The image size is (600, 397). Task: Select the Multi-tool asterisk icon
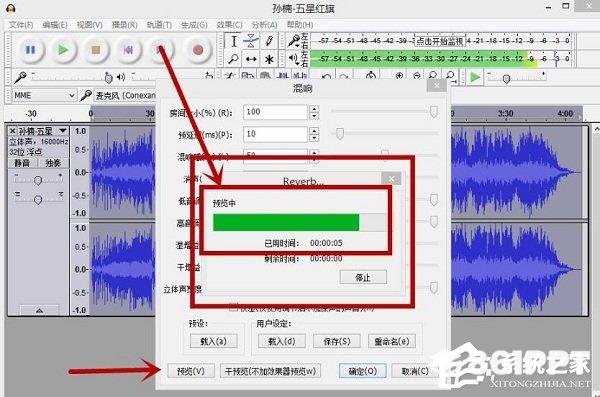pyautogui.click(x=269, y=59)
